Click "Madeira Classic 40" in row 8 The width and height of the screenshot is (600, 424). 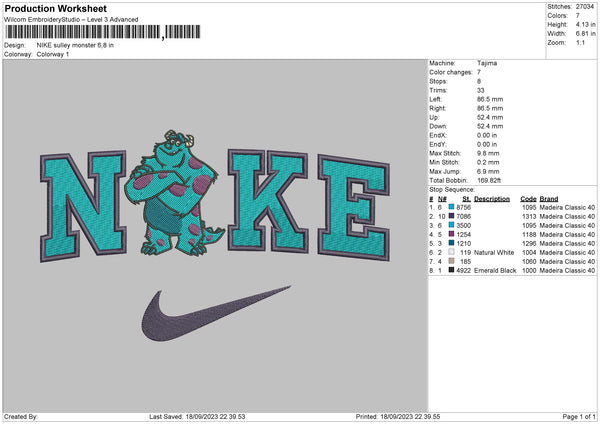pyautogui.click(x=567, y=270)
